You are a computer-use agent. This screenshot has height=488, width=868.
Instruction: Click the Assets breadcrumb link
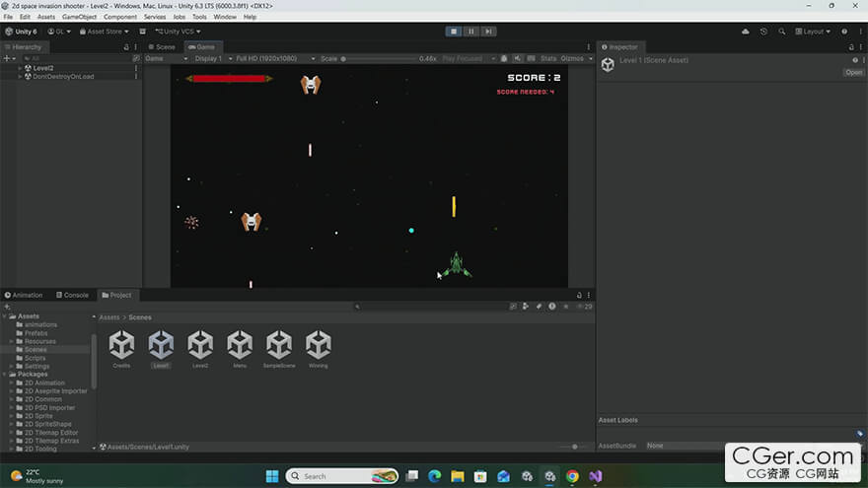109,317
